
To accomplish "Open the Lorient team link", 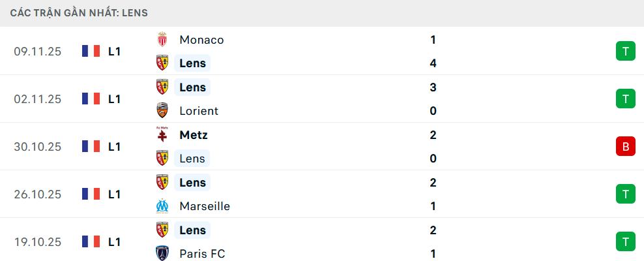I will click(199, 111).
